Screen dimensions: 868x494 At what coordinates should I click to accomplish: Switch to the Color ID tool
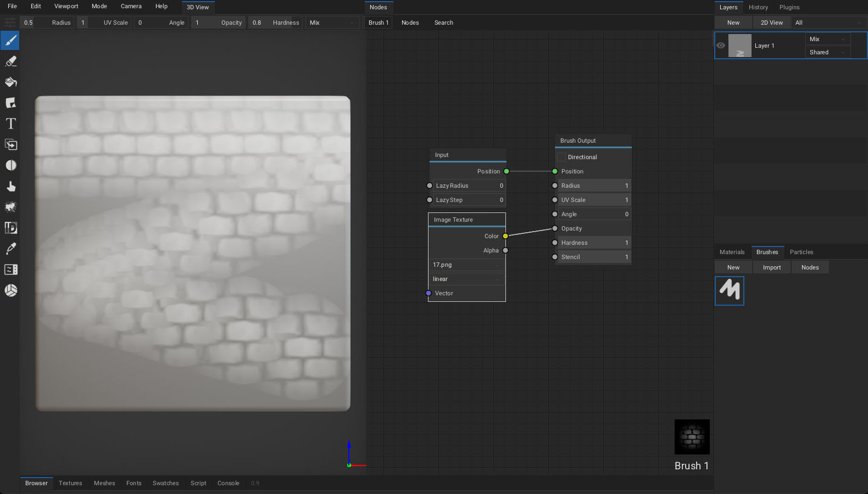10,228
